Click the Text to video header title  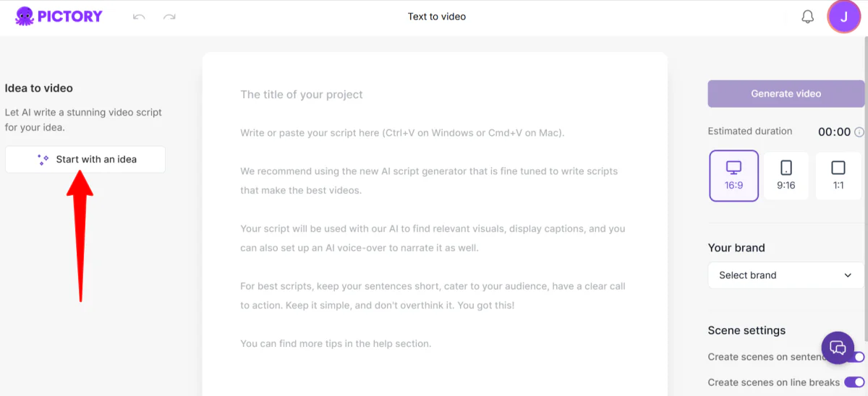(x=437, y=17)
